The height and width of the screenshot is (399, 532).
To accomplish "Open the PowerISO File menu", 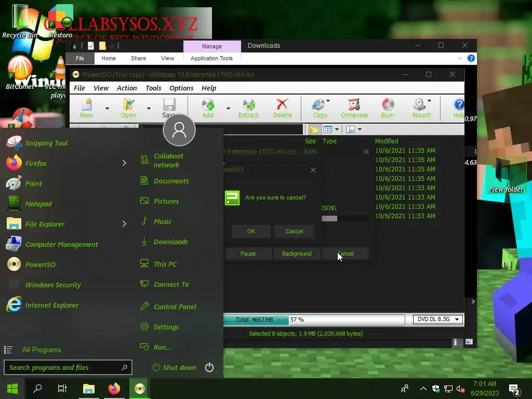I will 79,88.
